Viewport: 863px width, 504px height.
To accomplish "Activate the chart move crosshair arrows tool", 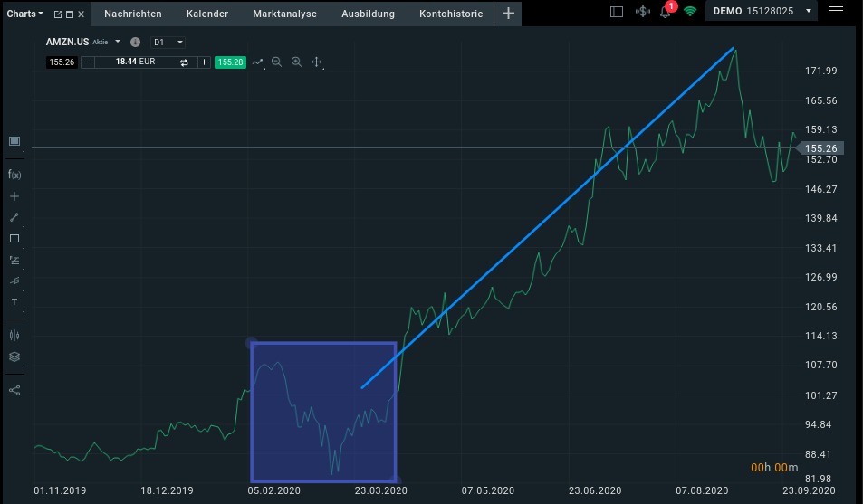I will [316, 62].
